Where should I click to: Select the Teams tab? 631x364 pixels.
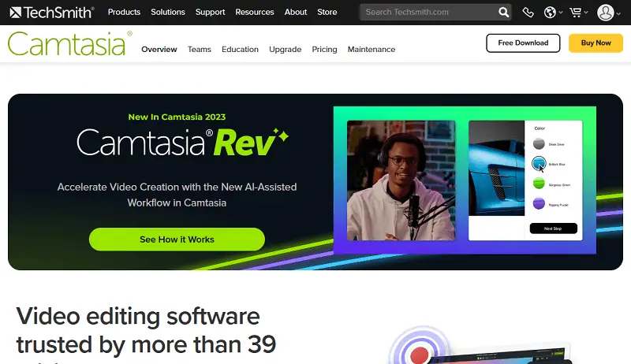click(200, 49)
